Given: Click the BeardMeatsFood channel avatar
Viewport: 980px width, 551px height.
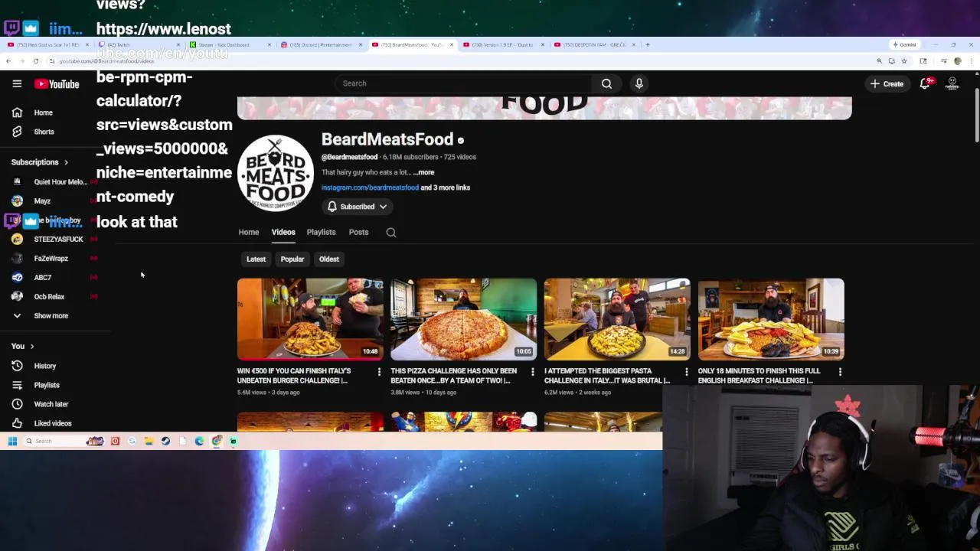Looking at the screenshot, I should (276, 174).
